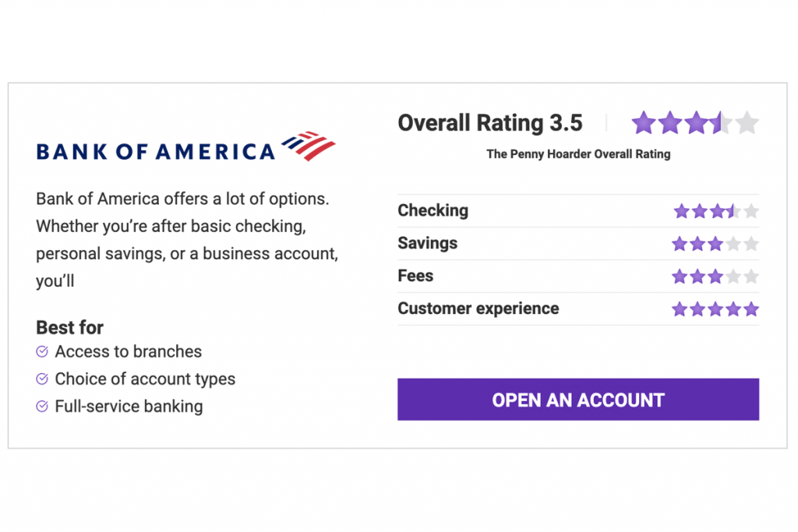Click the fifth star in Checking row

751,211
